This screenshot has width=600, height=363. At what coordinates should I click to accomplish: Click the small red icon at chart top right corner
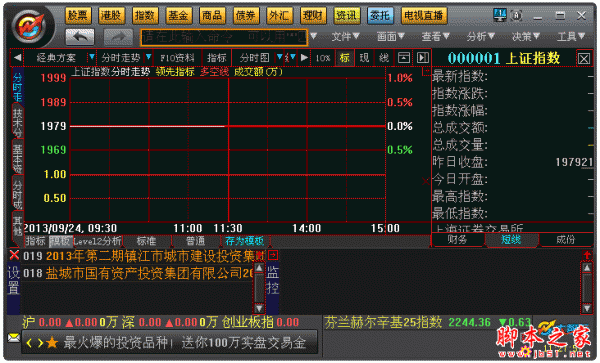tap(426, 71)
